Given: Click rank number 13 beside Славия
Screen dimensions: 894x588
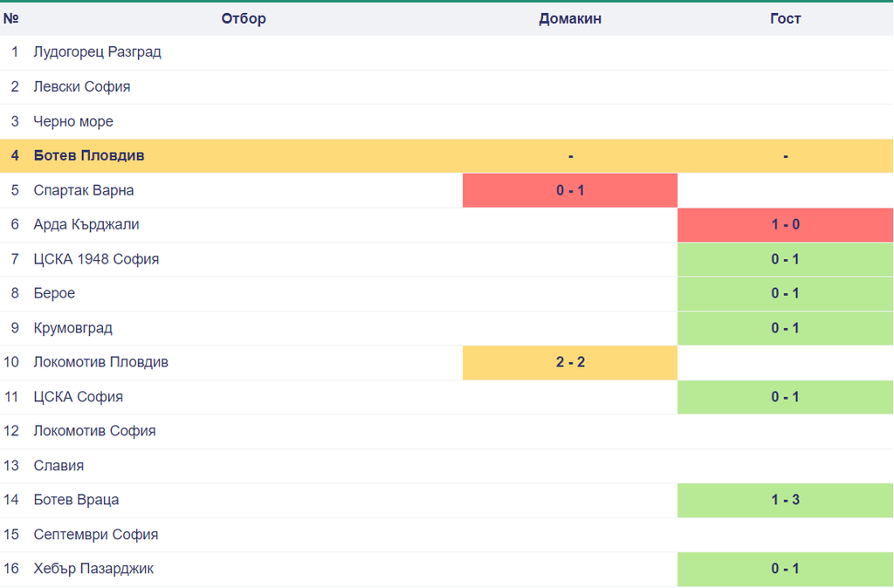Looking at the screenshot, I should (x=11, y=466).
